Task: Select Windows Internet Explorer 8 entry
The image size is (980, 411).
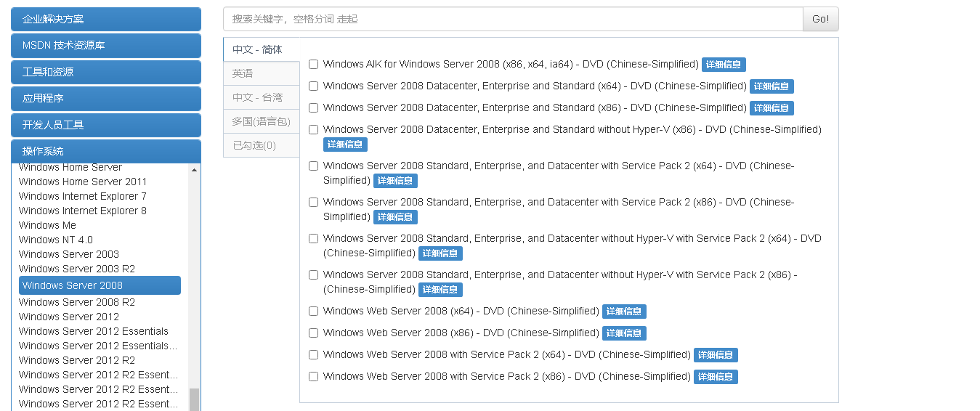Action: [x=83, y=211]
